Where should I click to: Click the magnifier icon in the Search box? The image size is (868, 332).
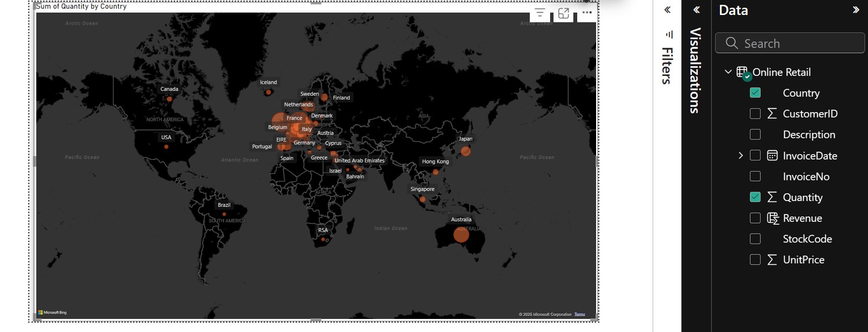tap(732, 43)
